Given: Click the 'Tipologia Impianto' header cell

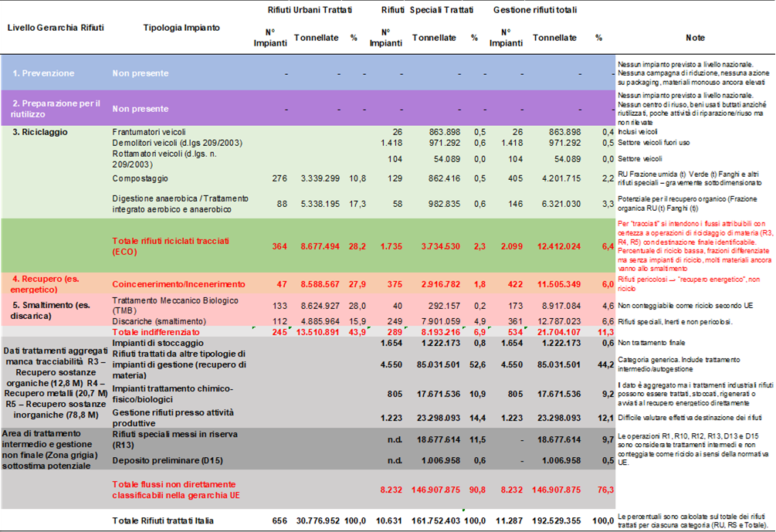Looking at the screenshot, I should (181, 27).
